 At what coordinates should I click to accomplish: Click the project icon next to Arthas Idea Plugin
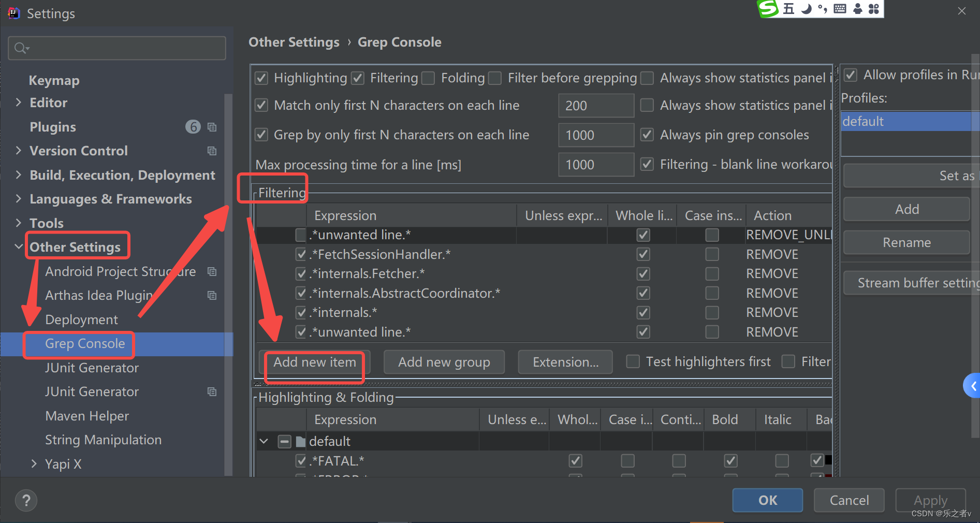click(x=212, y=295)
